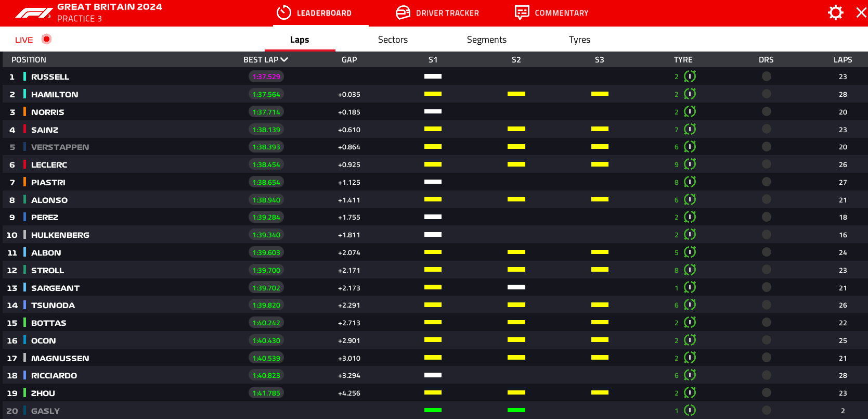This screenshot has width=868, height=419.
Task: Open the Tyres tab
Action: 579,40
